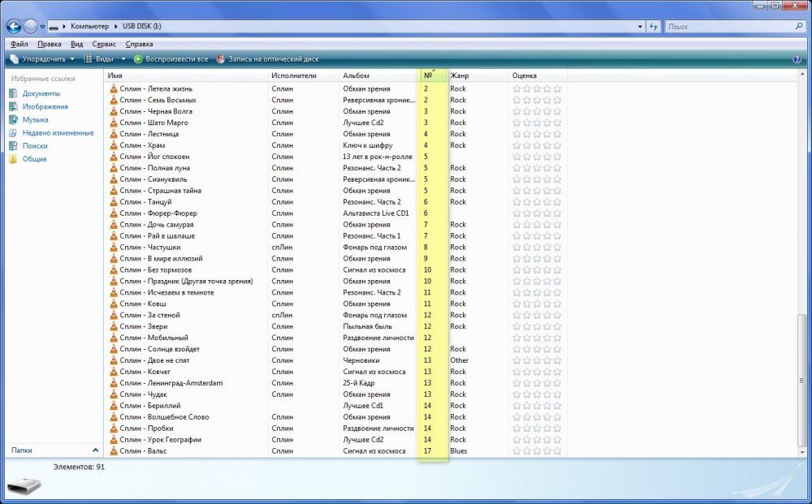This screenshot has width=812, height=504.
Task: Open the Файл menu
Action: pyautogui.click(x=19, y=44)
